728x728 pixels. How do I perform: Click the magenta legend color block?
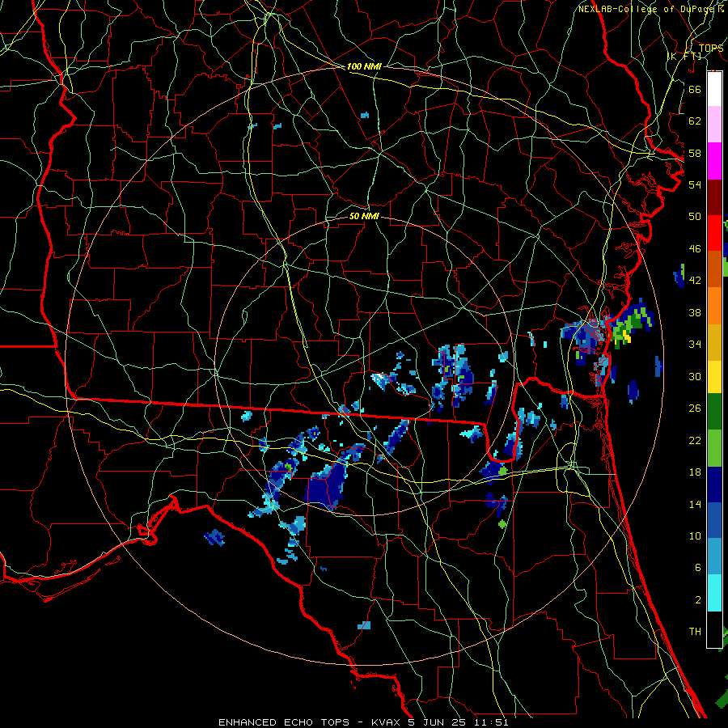714,161
